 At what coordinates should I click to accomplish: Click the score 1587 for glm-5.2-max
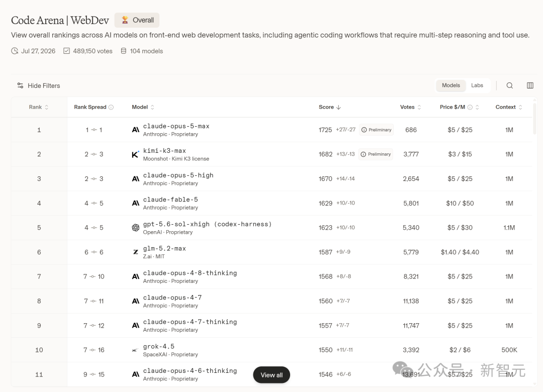(x=325, y=252)
